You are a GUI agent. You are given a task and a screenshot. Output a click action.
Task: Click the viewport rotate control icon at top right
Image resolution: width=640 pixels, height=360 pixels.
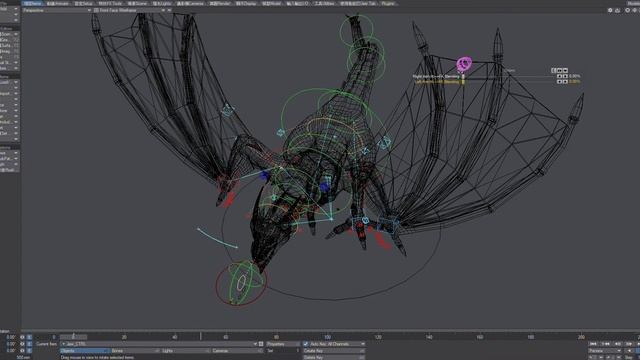click(618, 10)
